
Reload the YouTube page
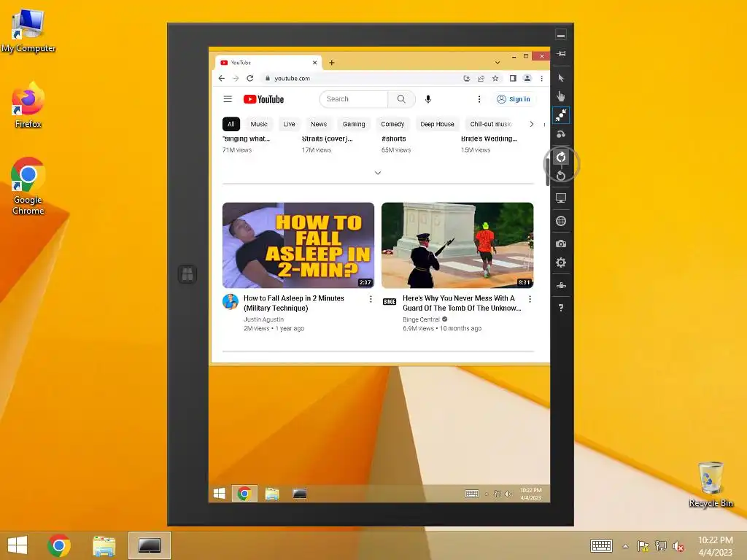pos(249,78)
